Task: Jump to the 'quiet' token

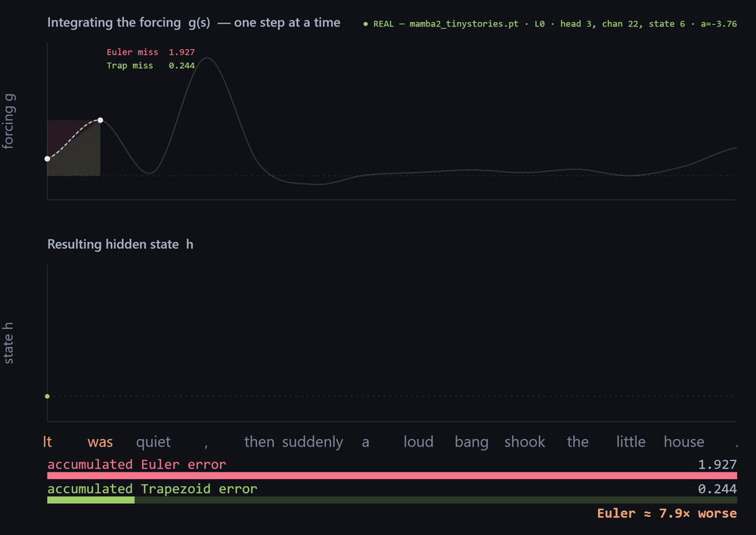Action: click(153, 441)
